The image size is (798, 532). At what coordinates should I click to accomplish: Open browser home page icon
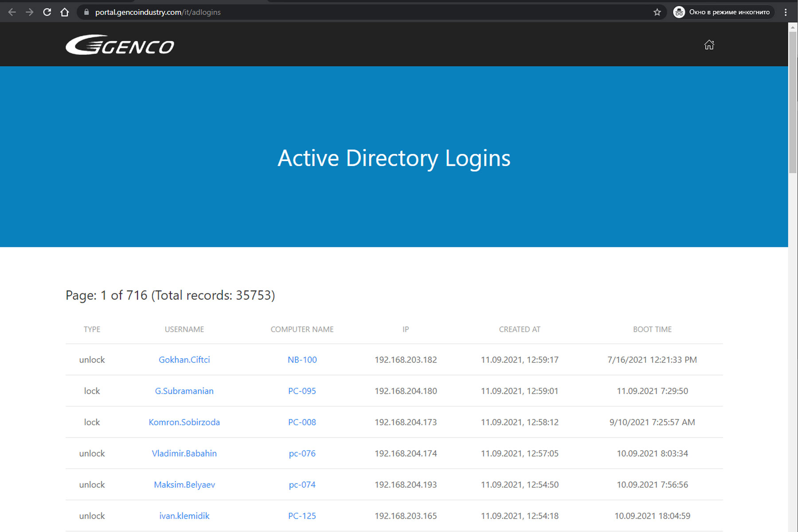(x=65, y=12)
